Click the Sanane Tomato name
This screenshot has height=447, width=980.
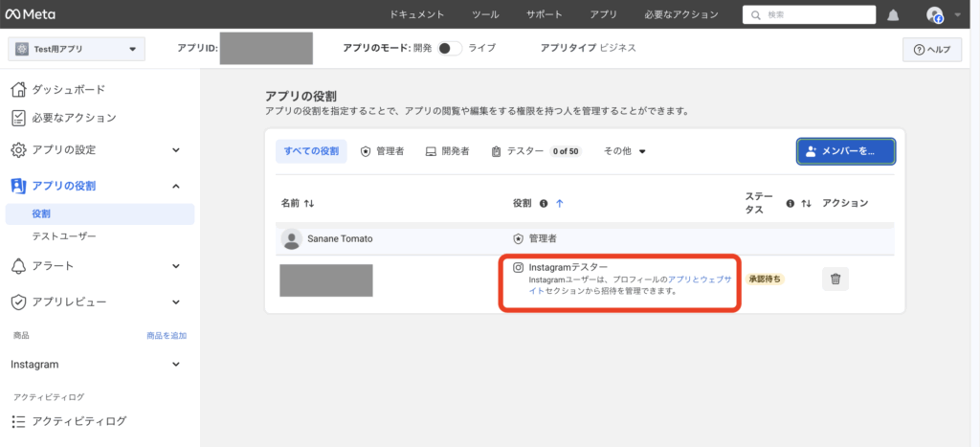(x=338, y=239)
